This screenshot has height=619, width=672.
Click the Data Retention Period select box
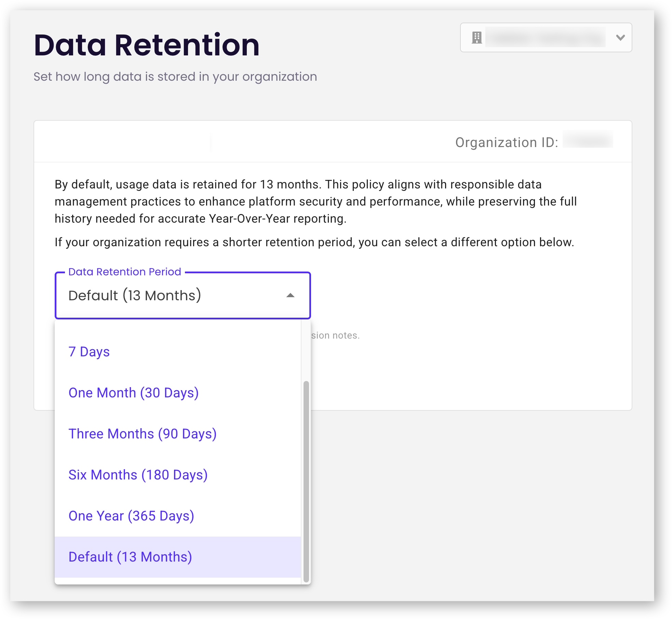(x=171, y=295)
